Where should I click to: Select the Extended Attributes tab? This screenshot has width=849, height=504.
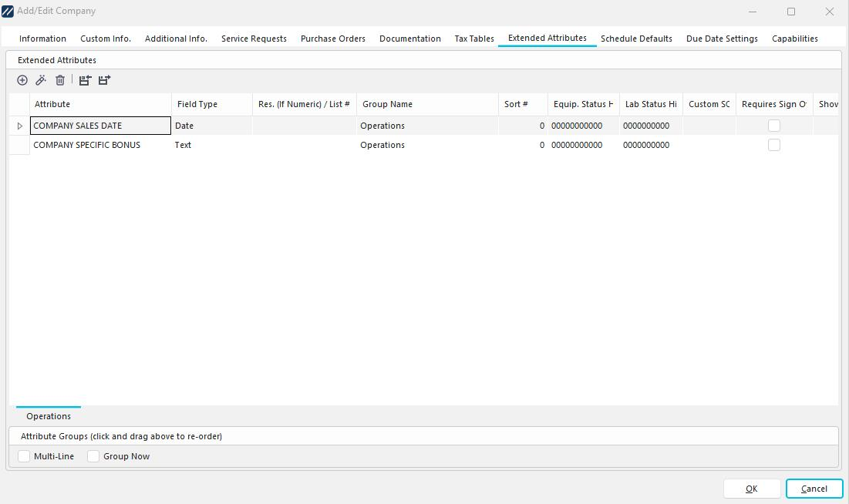coord(547,38)
